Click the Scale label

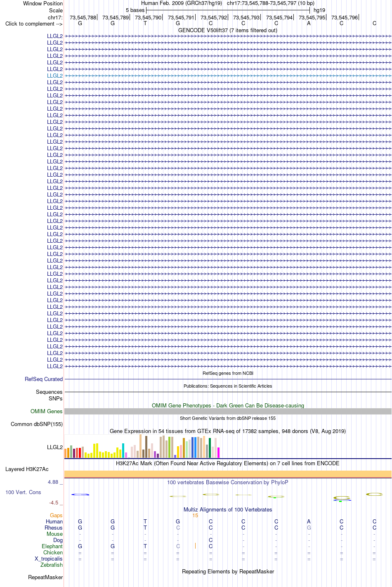56,10
